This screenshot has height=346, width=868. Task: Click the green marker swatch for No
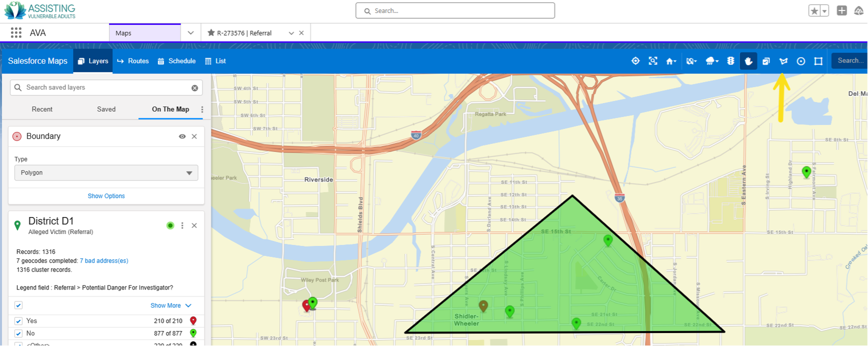(193, 333)
